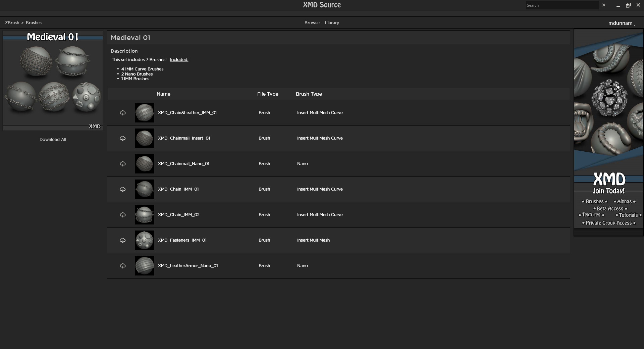Select the XMD_Chain_IMM_02 name text
The image size is (644, 349).
(179, 215)
